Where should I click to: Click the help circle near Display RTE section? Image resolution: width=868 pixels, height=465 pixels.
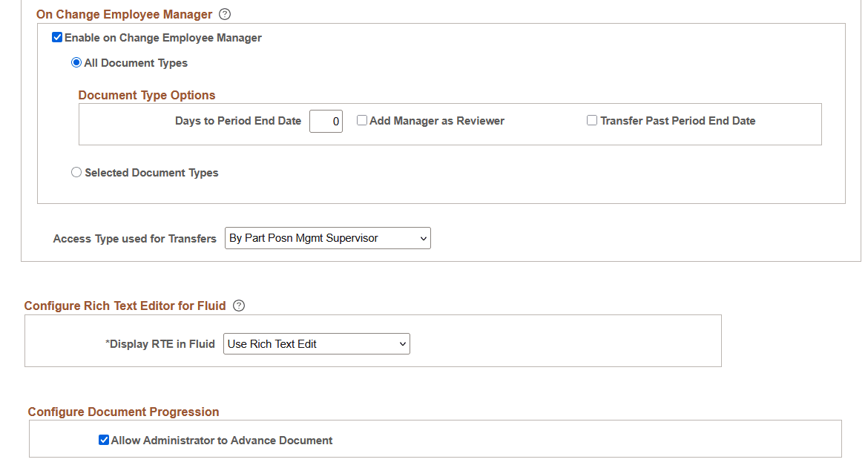238,305
